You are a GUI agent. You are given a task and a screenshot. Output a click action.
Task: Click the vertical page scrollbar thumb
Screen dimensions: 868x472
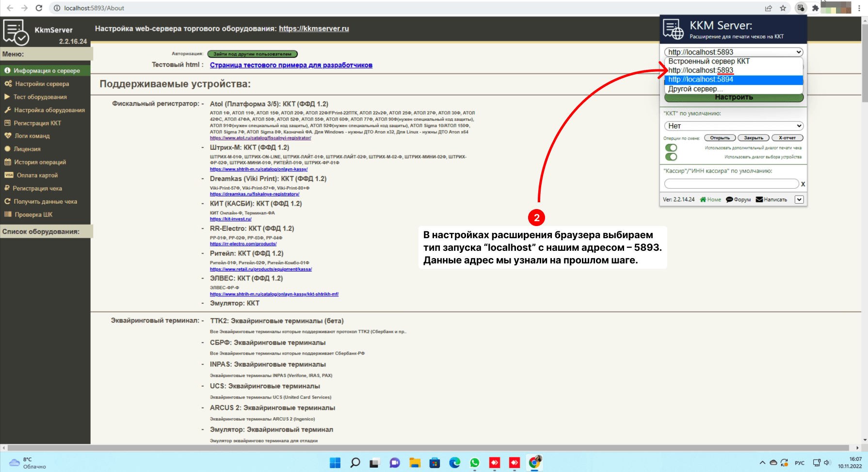[x=865, y=63]
